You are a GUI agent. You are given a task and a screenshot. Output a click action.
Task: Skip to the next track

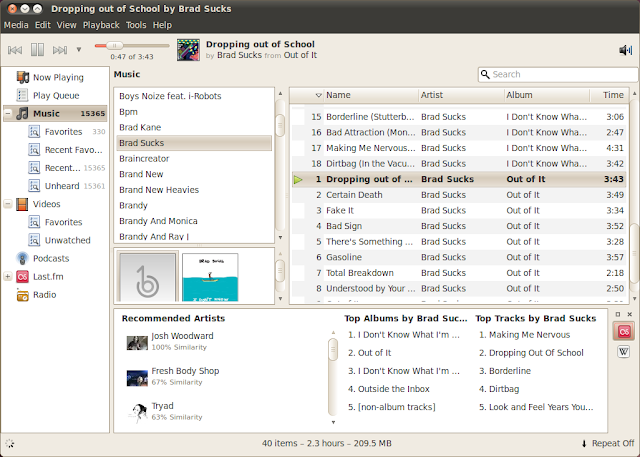60,50
